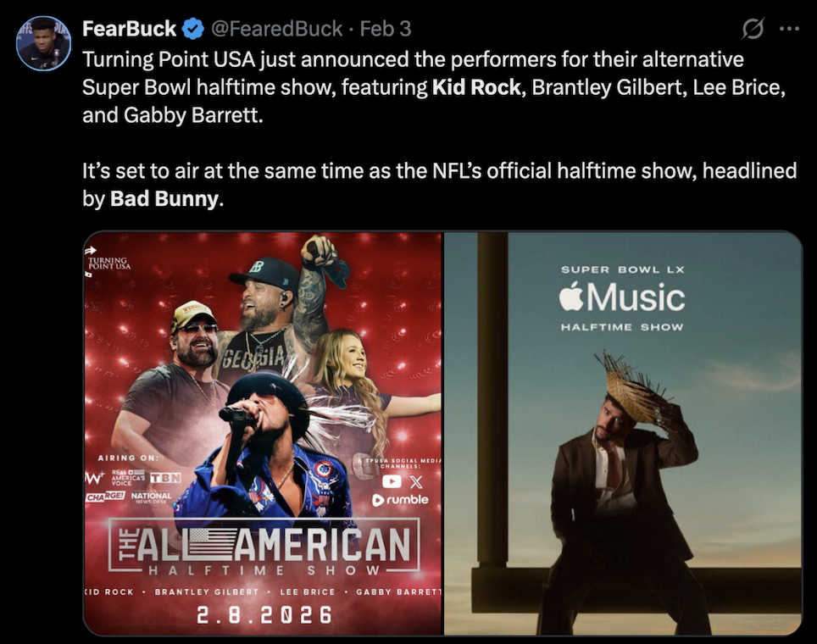Click the Feb 3 timestamp
The height and width of the screenshot is (644, 817).
pyautogui.click(x=386, y=29)
